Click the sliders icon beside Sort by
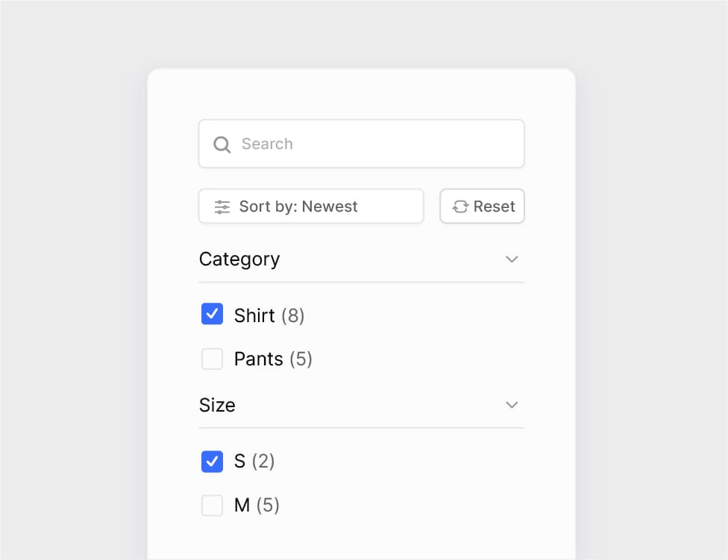Viewport: 728px width, 560px height. coord(222,207)
